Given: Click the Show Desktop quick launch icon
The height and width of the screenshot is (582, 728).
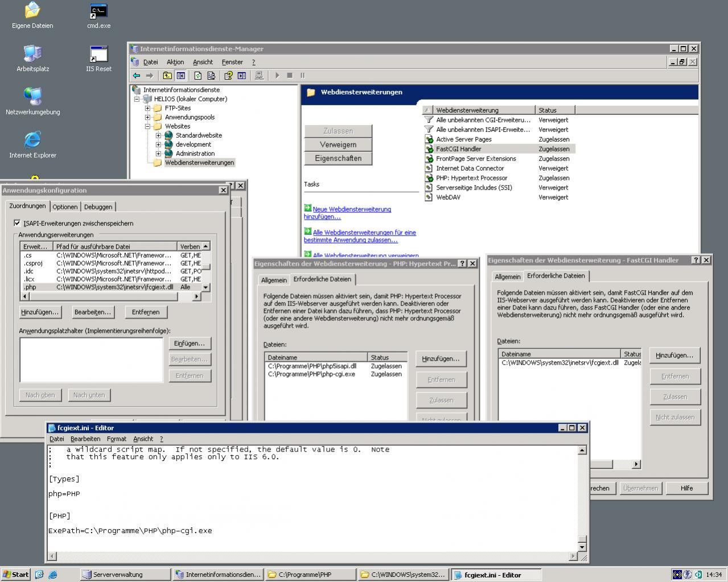Looking at the screenshot, I should [39, 575].
